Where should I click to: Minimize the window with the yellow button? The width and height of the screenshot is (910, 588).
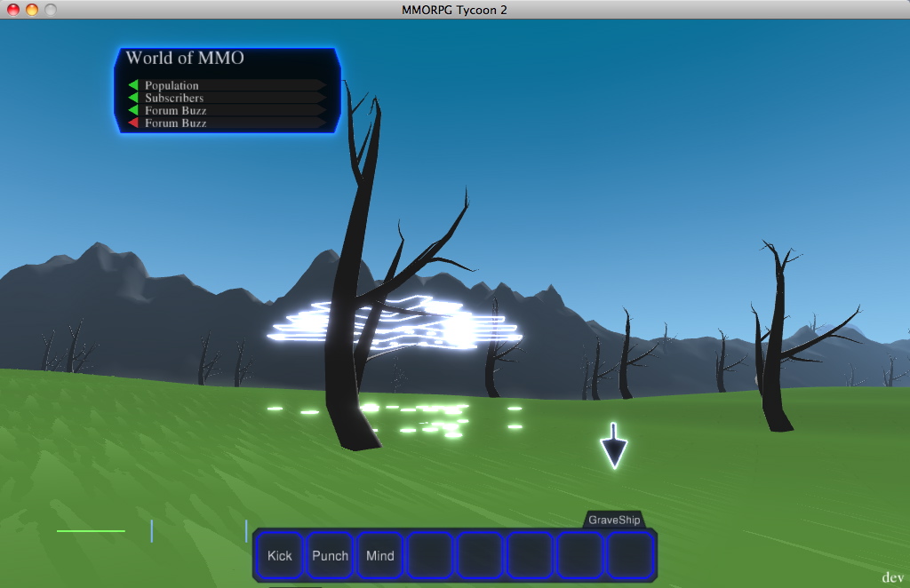(x=32, y=9)
